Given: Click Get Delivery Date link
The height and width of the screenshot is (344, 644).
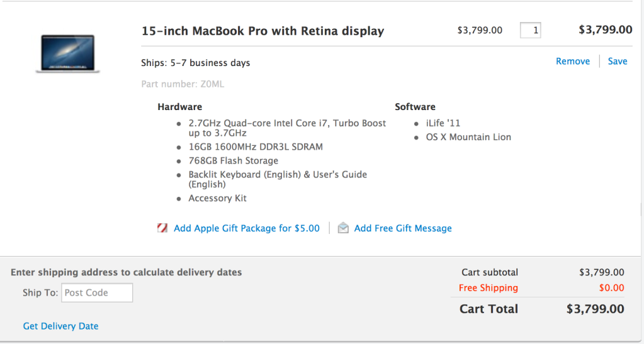Looking at the screenshot, I should (x=61, y=326).
